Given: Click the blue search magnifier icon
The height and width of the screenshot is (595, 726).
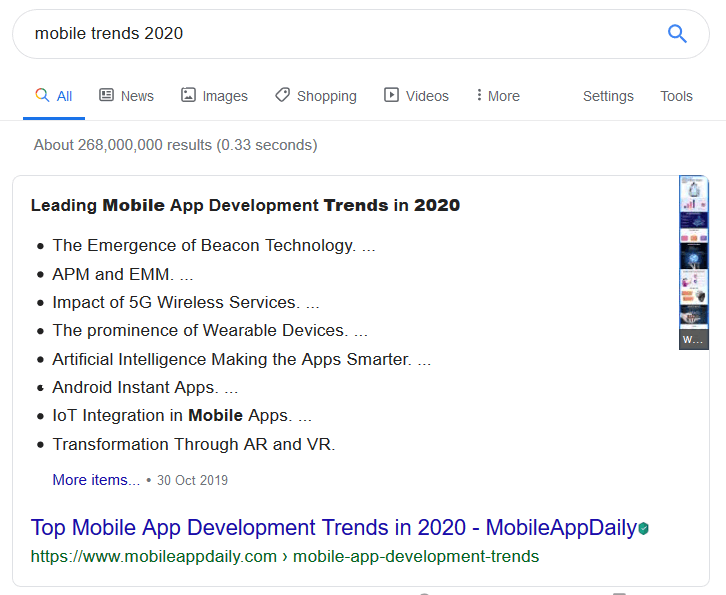Looking at the screenshot, I should click(x=677, y=34).
